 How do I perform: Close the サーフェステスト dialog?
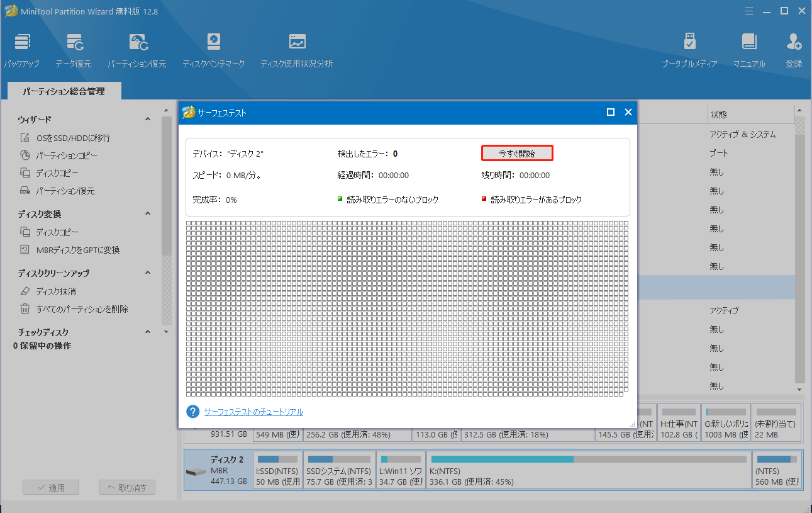point(628,112)
